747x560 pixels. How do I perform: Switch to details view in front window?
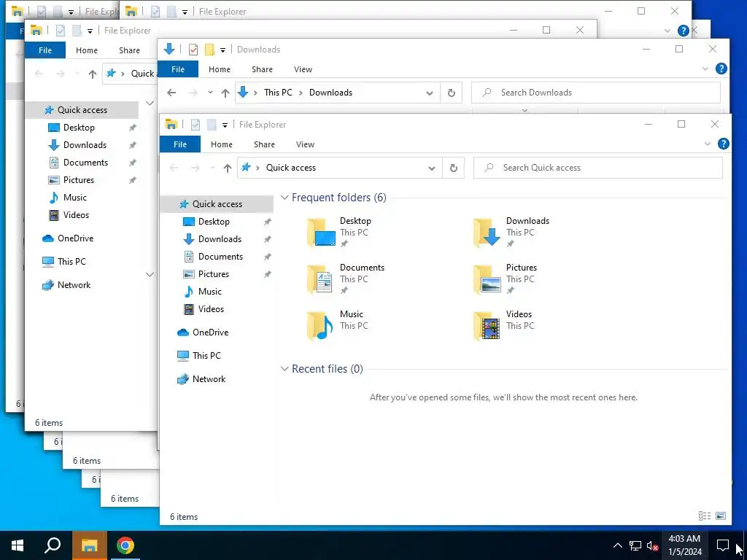(x=704, y=516)
